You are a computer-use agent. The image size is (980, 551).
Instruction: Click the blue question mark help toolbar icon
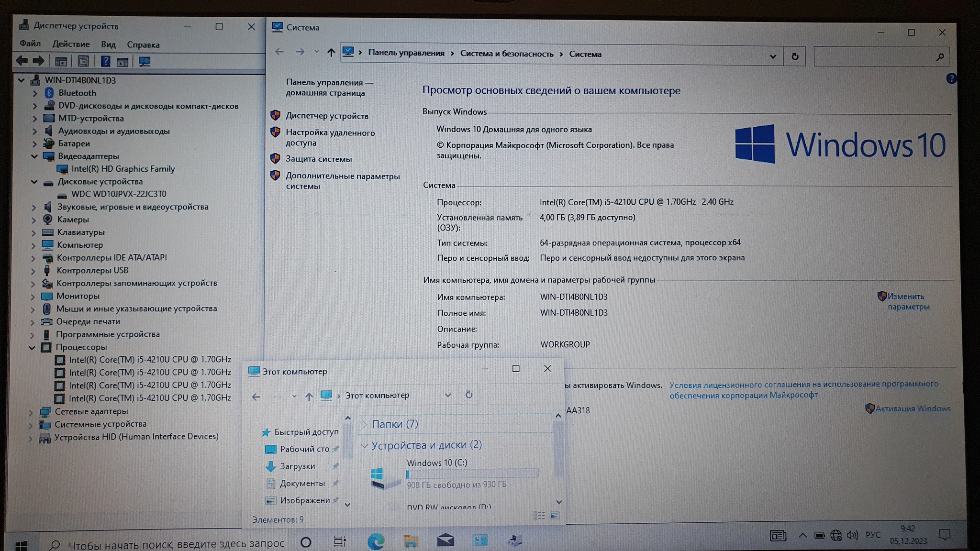click(x=105, y=61)
